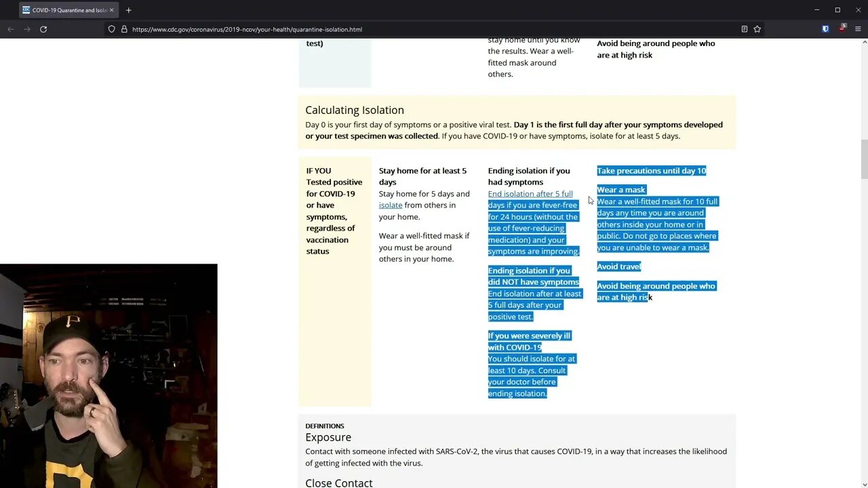The image size is (868, 488).
Task: Click 'Stay home for at least 5 days' heading
Action: [422, 176]
